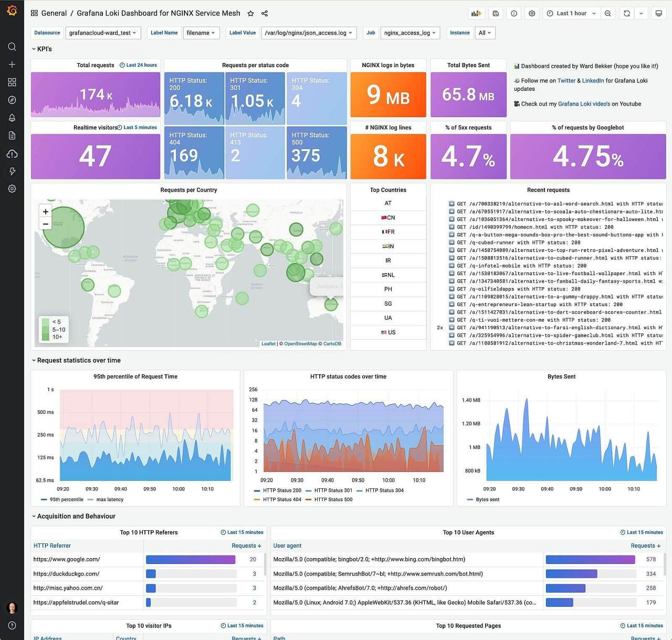The height and width of the screenshot is (640, 672).
Task: Follow the Twitter link for Grafana Loki updates
Action: click(566, 81)
